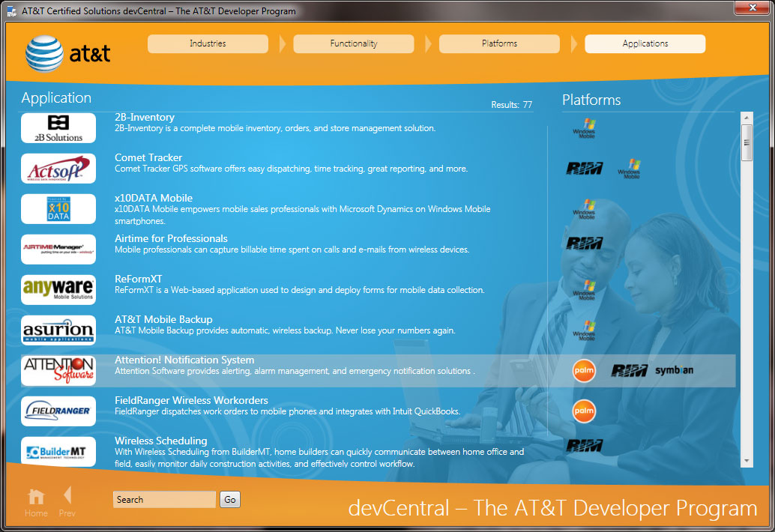Open the Wireless Scheduling title

tap(160, 441)
